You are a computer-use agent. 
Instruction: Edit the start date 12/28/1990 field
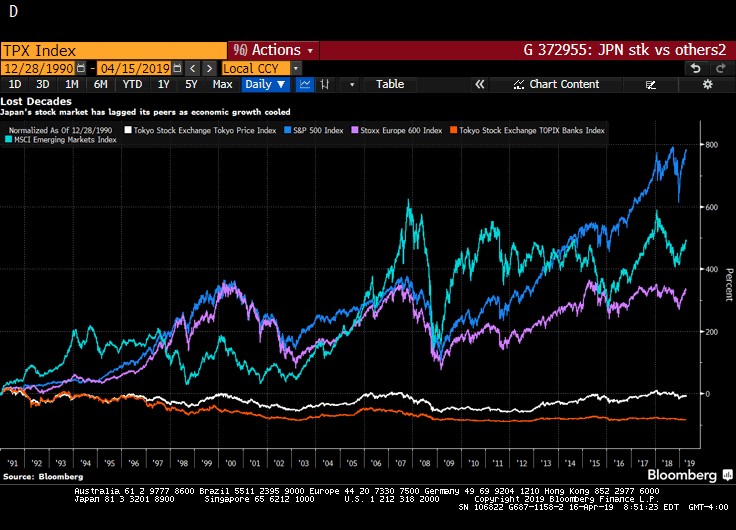click(38, 69)
